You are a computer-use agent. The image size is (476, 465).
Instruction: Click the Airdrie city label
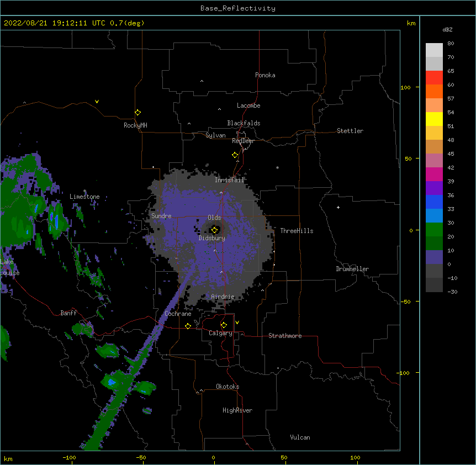tap(223, 297)
